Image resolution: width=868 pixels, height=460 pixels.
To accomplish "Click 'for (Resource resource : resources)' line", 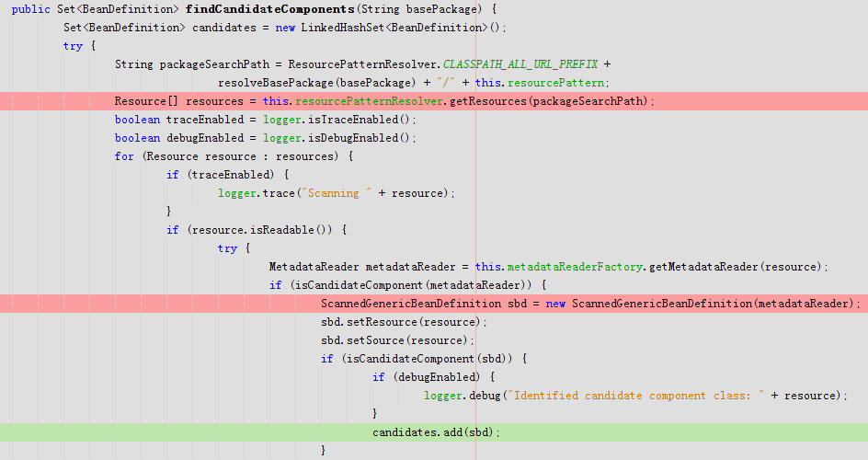I will point(234,156).
